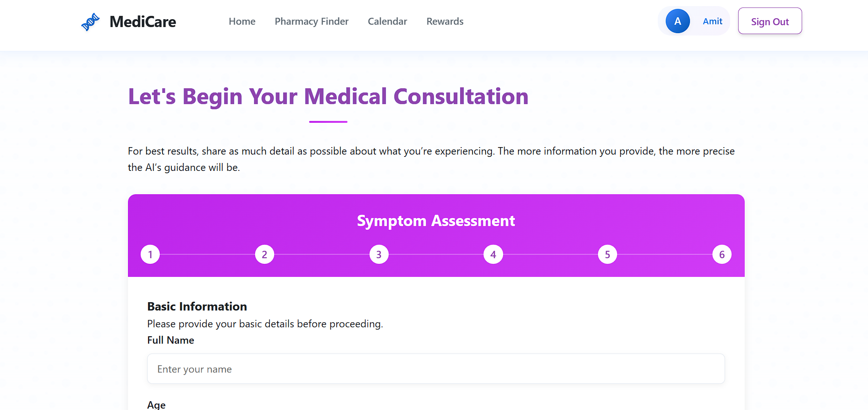868x410 pixels.
Task: Go to the Calendar page
Action: pos(387,21)
